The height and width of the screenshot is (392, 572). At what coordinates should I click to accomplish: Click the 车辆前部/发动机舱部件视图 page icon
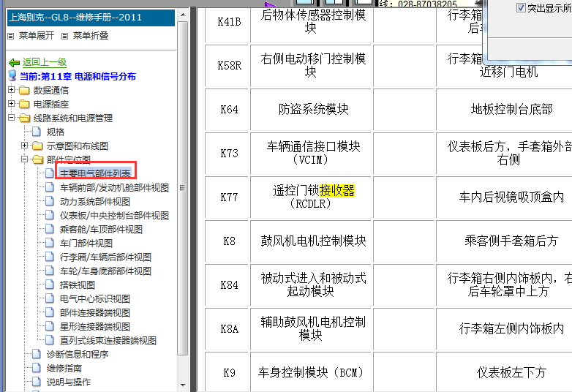[x=50, y=187]
